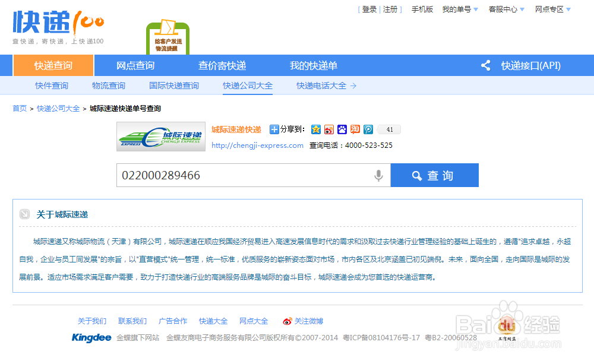
Task: Open the 广告合作 footer link
Action: [x=173, y=321]
